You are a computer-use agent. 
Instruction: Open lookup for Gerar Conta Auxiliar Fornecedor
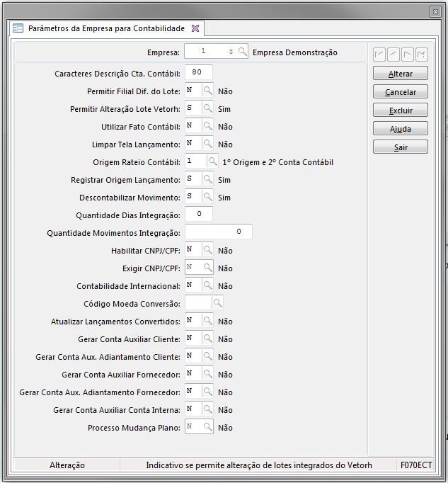[208, 374]
